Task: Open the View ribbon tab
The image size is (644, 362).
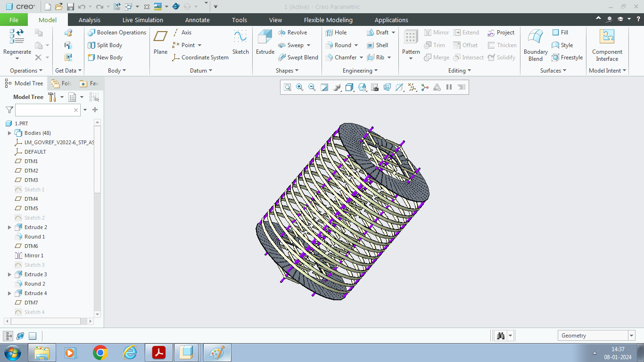Action: [x=276, y=20]
